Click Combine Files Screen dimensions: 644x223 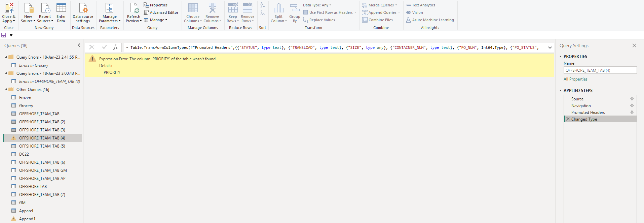click(377, 20)
